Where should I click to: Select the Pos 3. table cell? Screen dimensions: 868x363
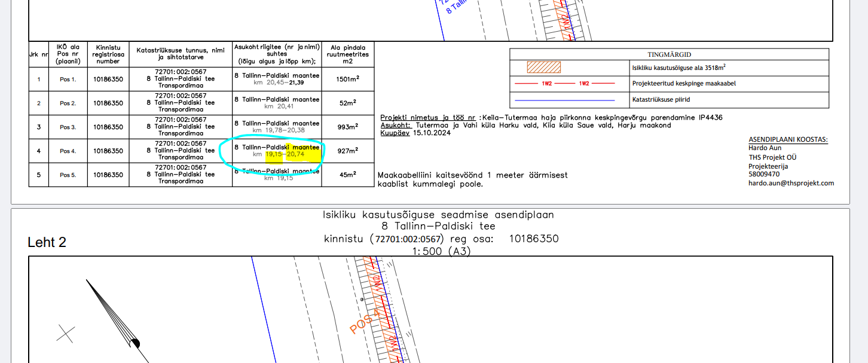tap(68, 127)
